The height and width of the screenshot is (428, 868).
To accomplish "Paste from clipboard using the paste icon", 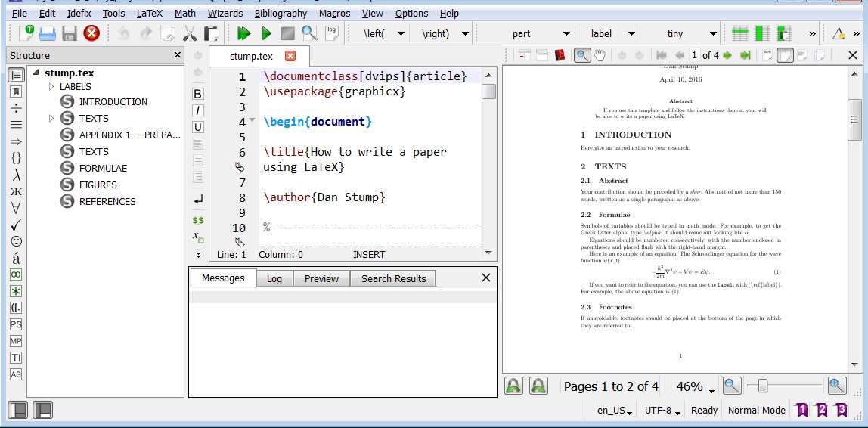I will click(x=211, y=33).
